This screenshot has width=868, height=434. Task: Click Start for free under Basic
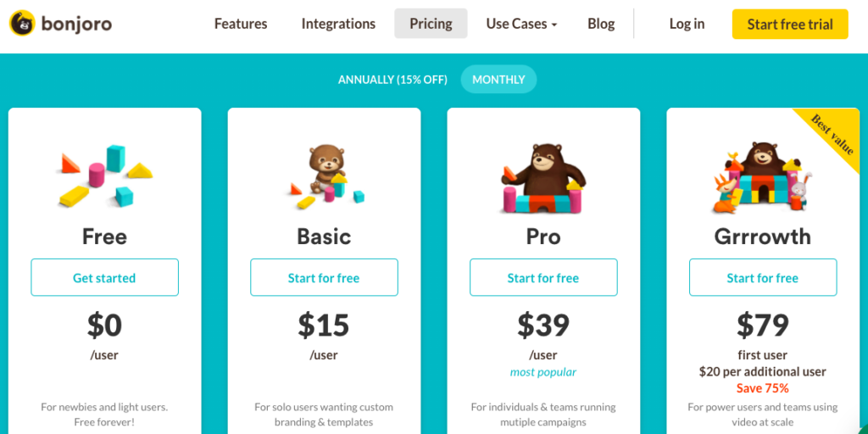(324, 277)
